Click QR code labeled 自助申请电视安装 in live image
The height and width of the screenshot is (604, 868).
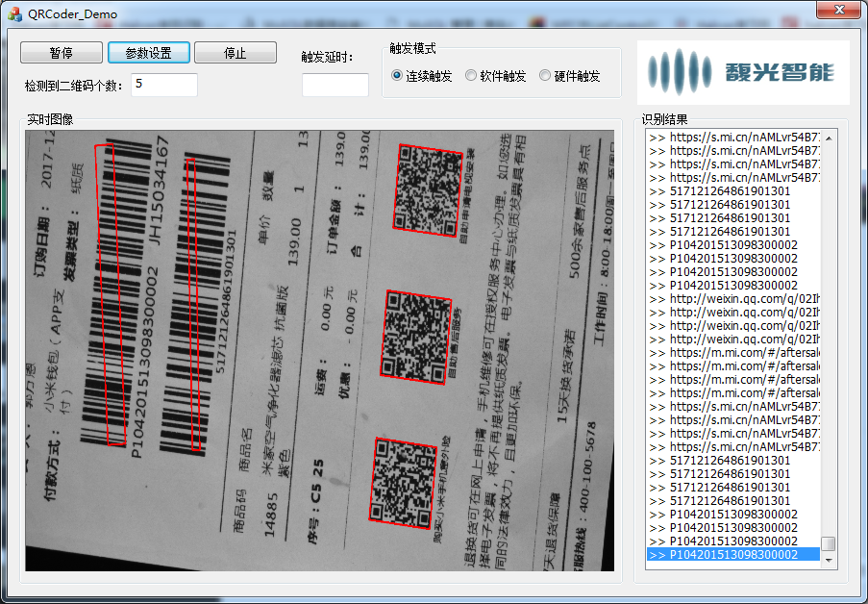428,190
